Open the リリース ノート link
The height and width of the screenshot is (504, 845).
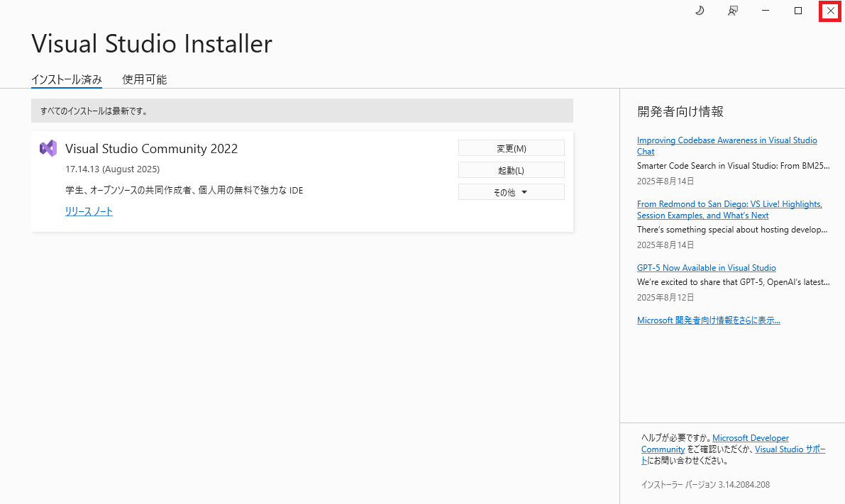89,211
